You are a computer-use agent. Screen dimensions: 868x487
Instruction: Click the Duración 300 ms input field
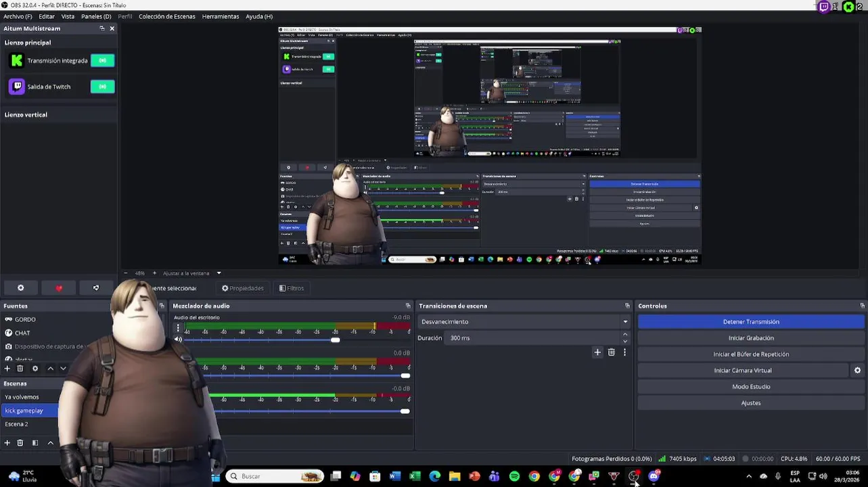click(x=533, y=338)
